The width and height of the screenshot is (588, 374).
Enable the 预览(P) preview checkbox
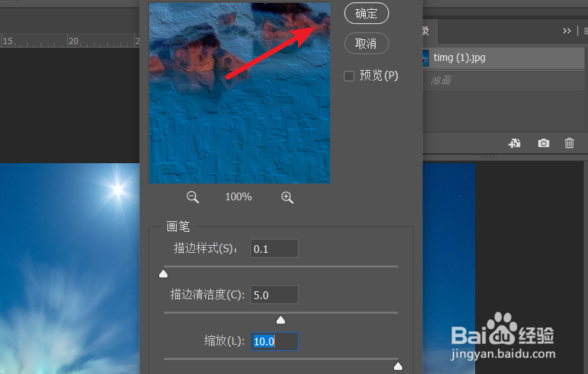point(349,76)
